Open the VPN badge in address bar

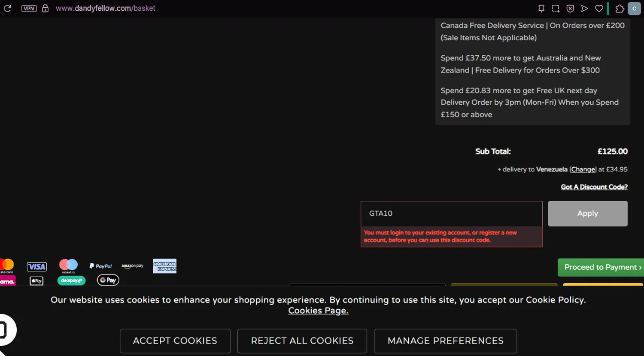(x=29, y=9)
